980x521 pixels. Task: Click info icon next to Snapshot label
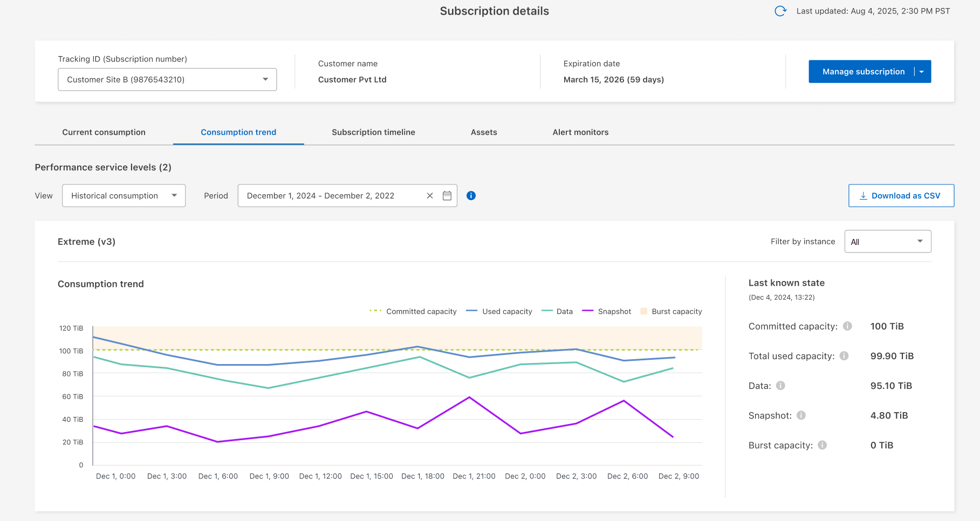801,415
